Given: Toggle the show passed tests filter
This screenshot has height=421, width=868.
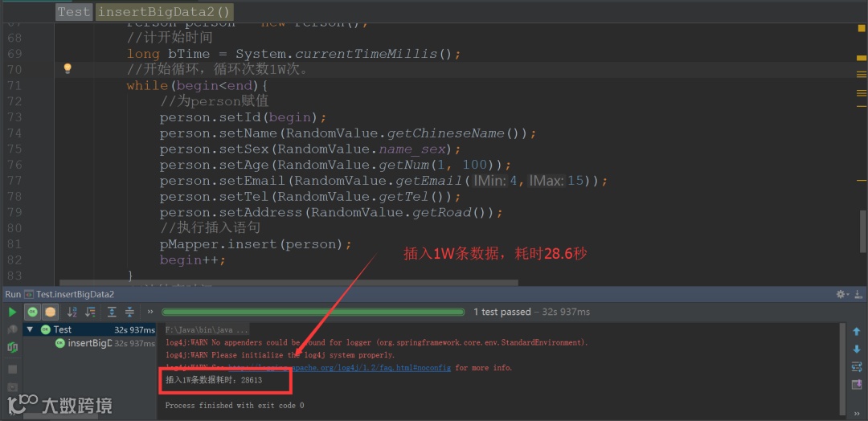Looking at the screenshot, I should click(x=32, y=312).
